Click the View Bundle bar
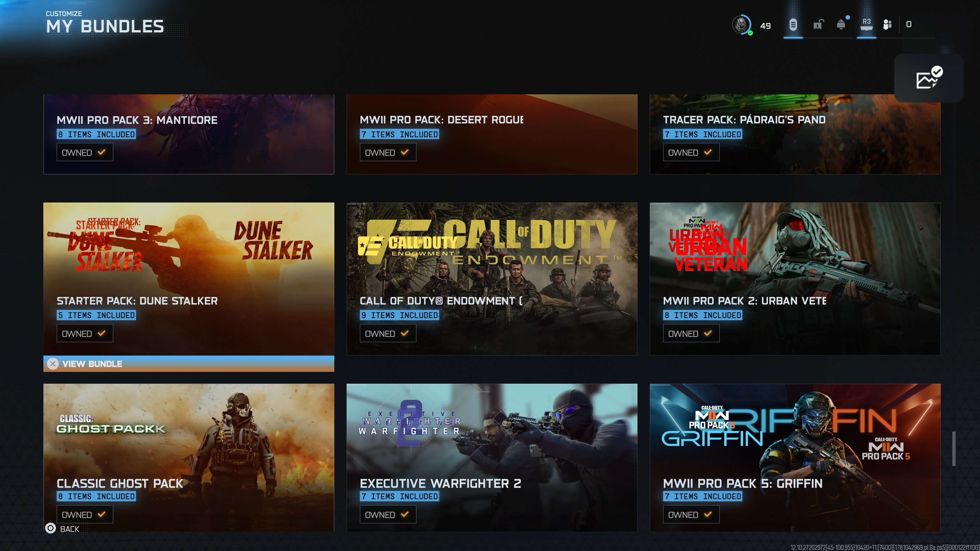The height and width of the screenshot is (551, 980). pos(189,364)
